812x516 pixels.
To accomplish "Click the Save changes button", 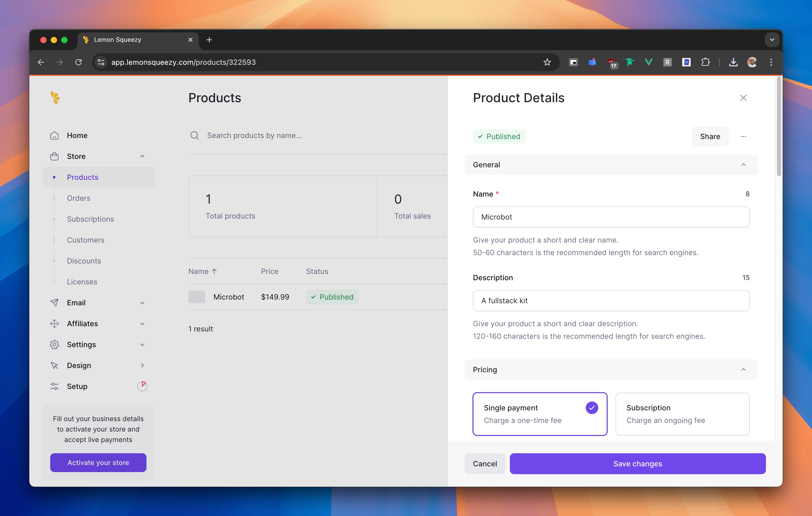I will (x=637, y=464).
